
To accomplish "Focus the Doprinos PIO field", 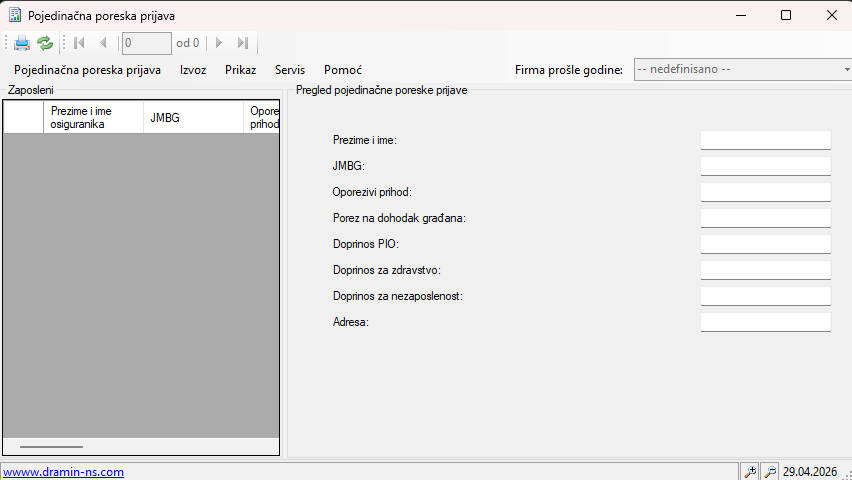I will [x=766, y=245].
